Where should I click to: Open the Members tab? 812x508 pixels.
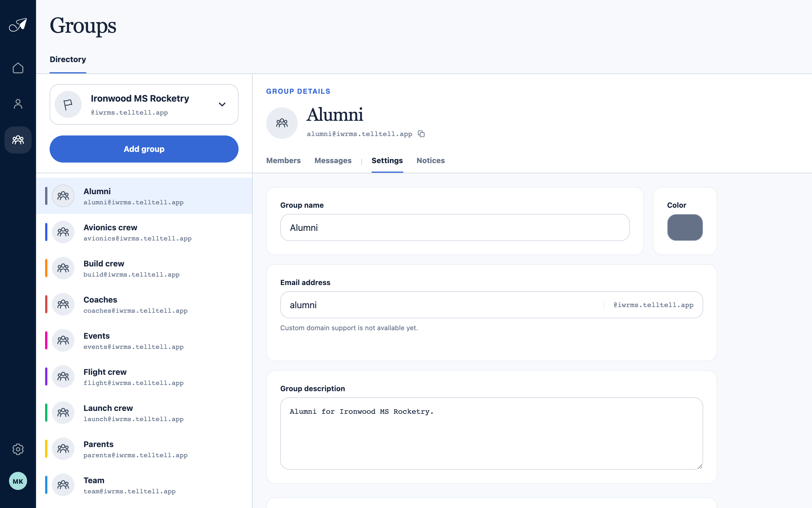[x=283, y=161]
